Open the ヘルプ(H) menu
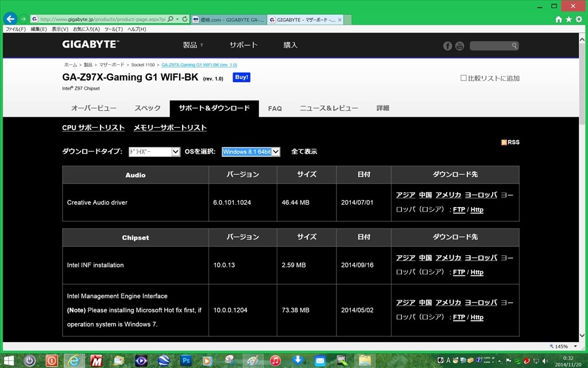Image resolution: width=588 pixels, height=368 pixels. (x=137, y=29)
